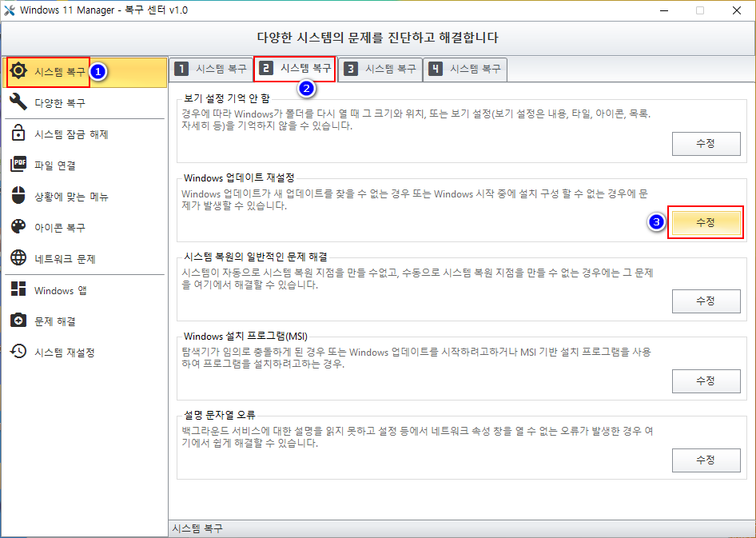Select 시스템 복구 in the sidebar
This screenshot has width=756, height=538.
click(x=85, y=72)
